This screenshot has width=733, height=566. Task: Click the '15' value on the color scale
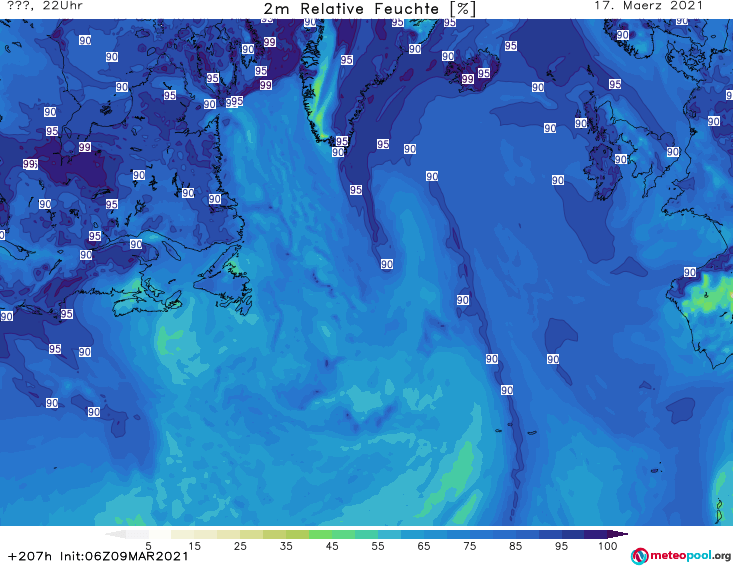[x=194, y=546]
